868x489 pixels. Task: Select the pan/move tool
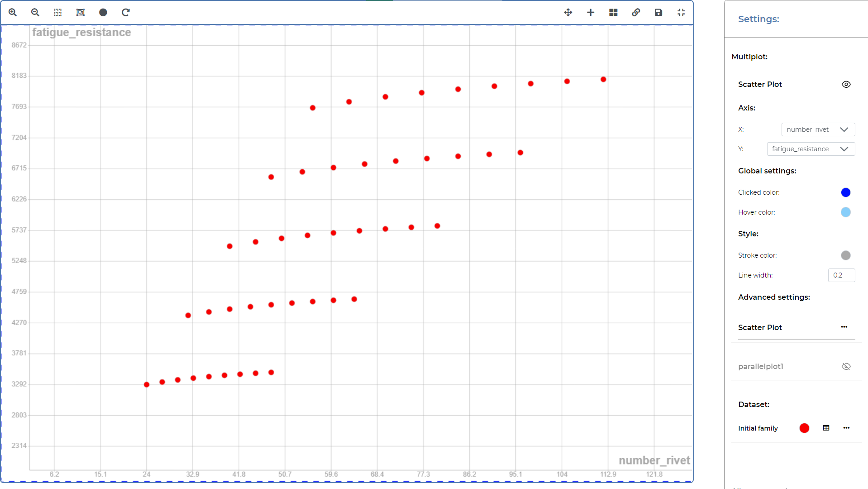568,12
